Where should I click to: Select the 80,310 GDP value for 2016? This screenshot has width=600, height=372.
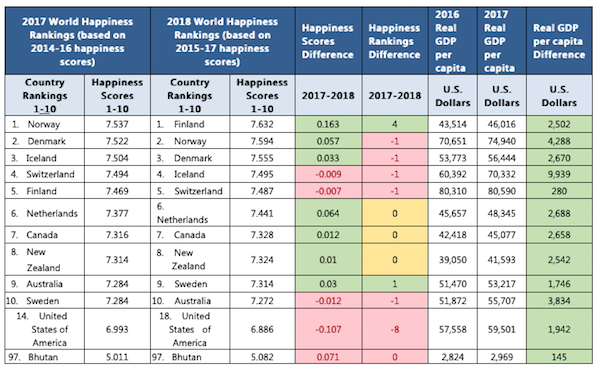tap(453, 191)
